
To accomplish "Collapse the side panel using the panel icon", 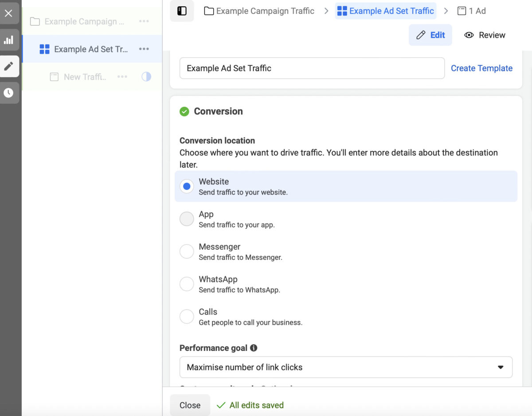I will pyautogui.click(x=182, y=11).
